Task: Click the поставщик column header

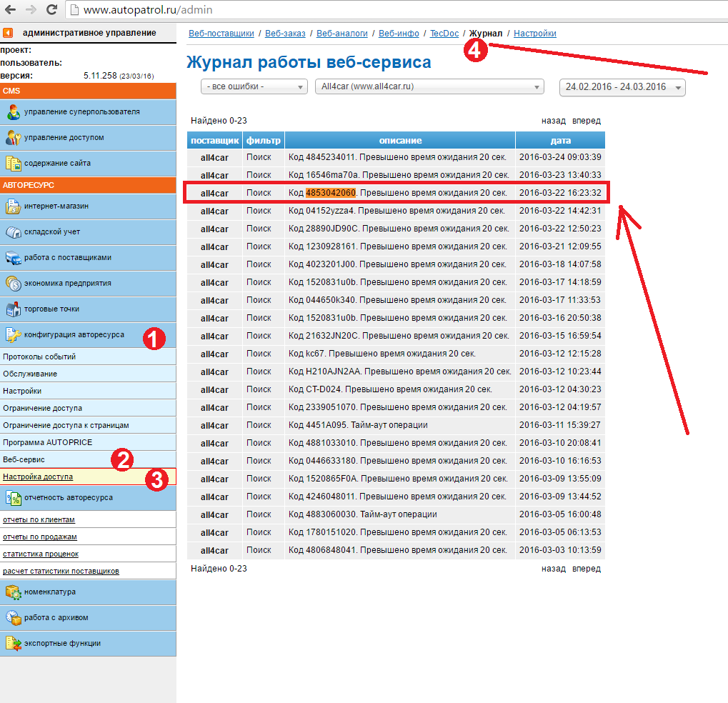Action: 214,140
